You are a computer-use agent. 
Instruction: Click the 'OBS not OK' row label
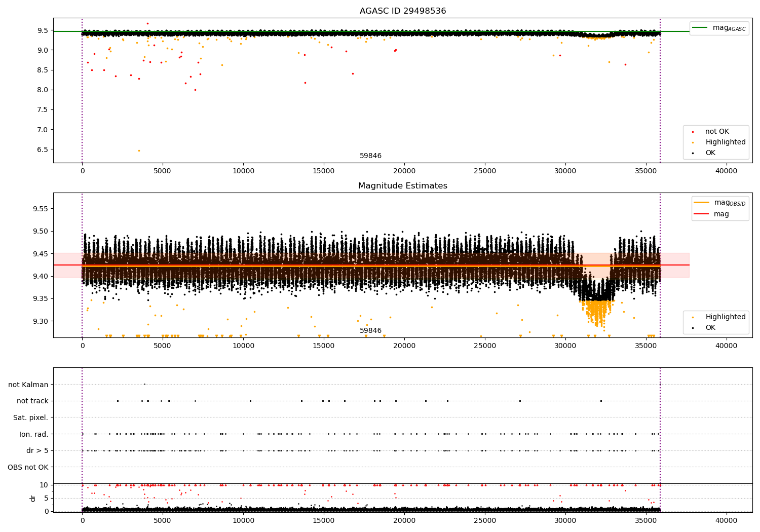pos(28,468)
